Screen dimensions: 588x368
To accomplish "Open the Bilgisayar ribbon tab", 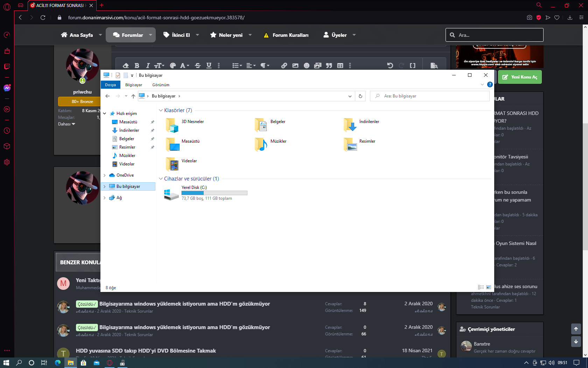I will click(134, 85).
